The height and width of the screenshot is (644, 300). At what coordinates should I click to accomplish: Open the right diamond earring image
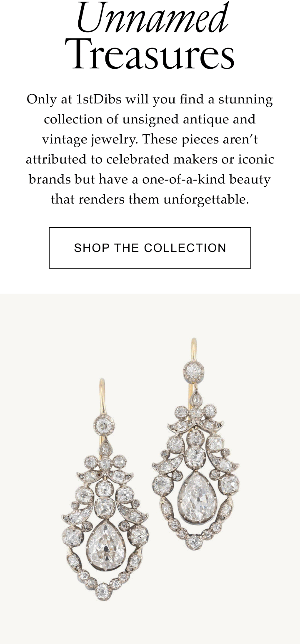pyautogui.click(x=195, y=444)
